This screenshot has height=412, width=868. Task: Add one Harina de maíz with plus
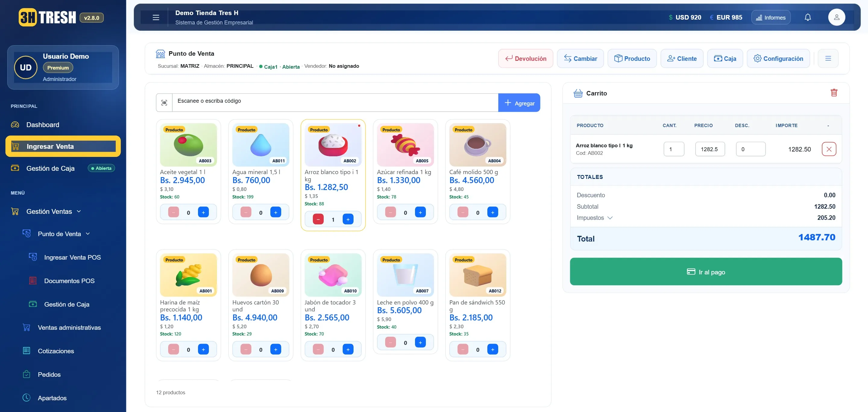pos(203,350)
